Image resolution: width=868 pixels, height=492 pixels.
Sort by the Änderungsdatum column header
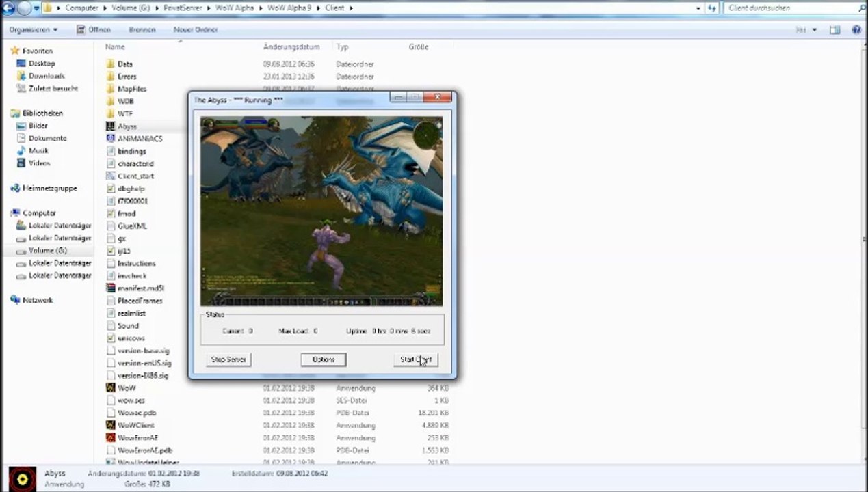pyautogui.click(x=291, y=47)
